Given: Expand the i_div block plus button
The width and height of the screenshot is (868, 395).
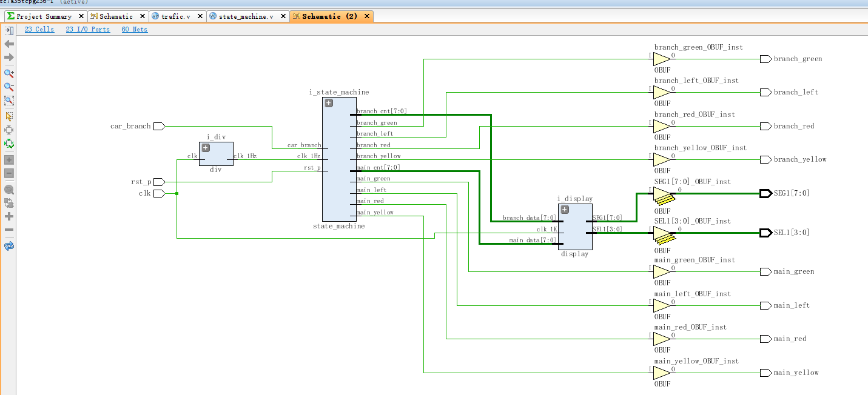Looking at the screenshot, I should [x=206, y=148].
